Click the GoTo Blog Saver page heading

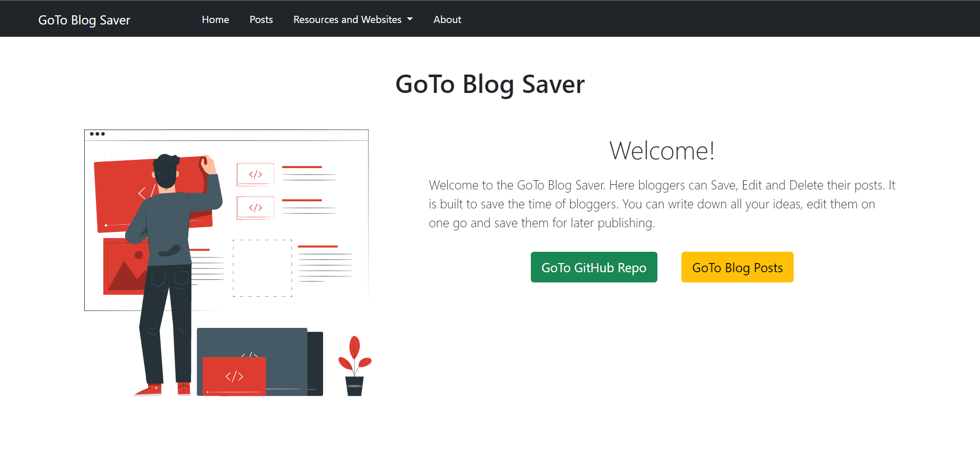pos(490,84)
